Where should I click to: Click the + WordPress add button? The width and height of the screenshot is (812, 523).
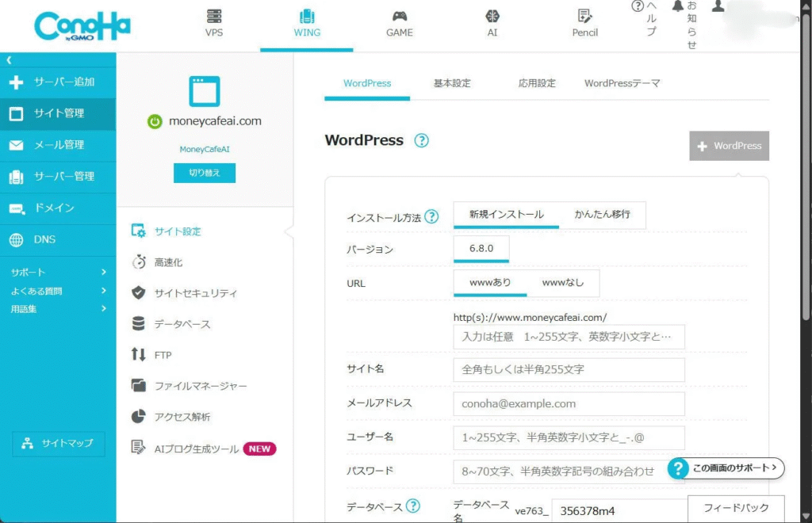tap(729, 146)
